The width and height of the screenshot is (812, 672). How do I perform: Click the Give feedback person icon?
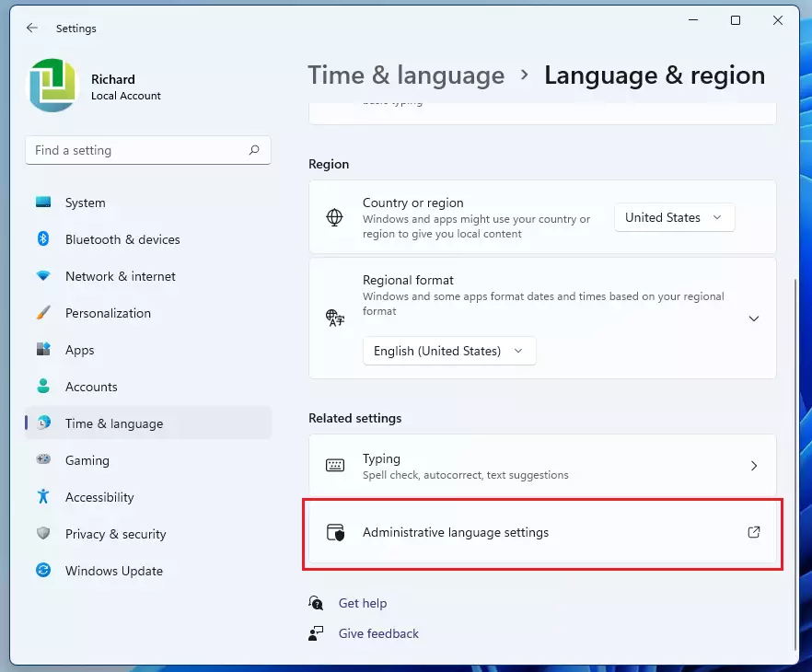pos(316,633)
